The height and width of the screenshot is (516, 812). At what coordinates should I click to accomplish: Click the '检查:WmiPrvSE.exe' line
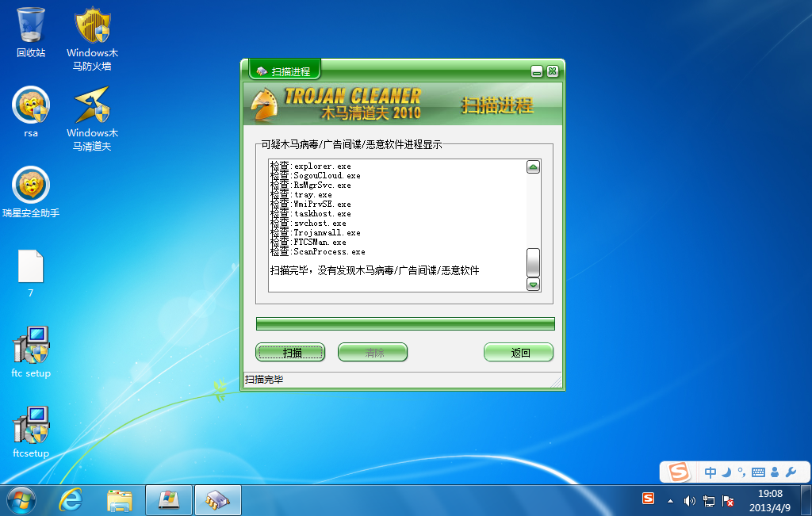click(311, 204)
